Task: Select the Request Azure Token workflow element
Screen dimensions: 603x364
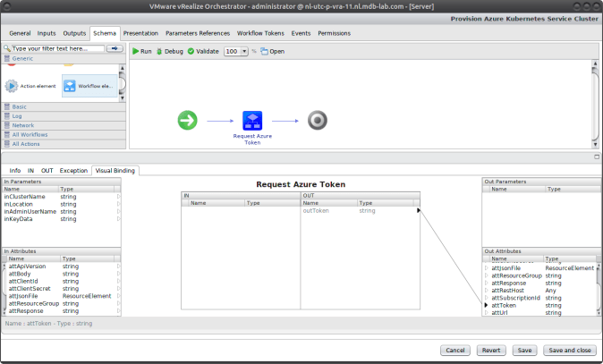Action: coord(251,121)
